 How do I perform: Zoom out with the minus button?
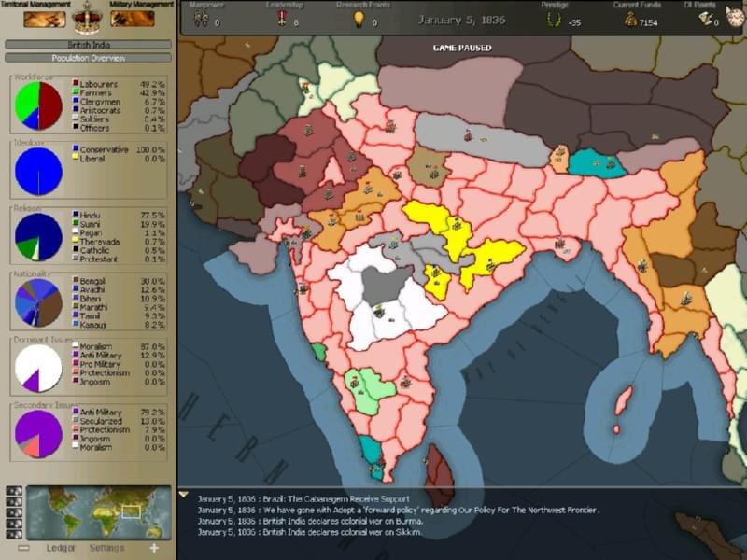click(23, 548)
